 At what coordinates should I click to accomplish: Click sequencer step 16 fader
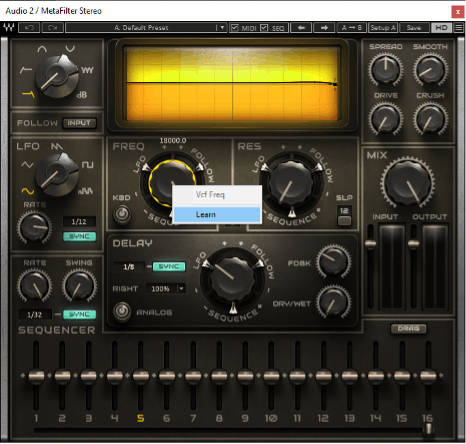point(428,375)
